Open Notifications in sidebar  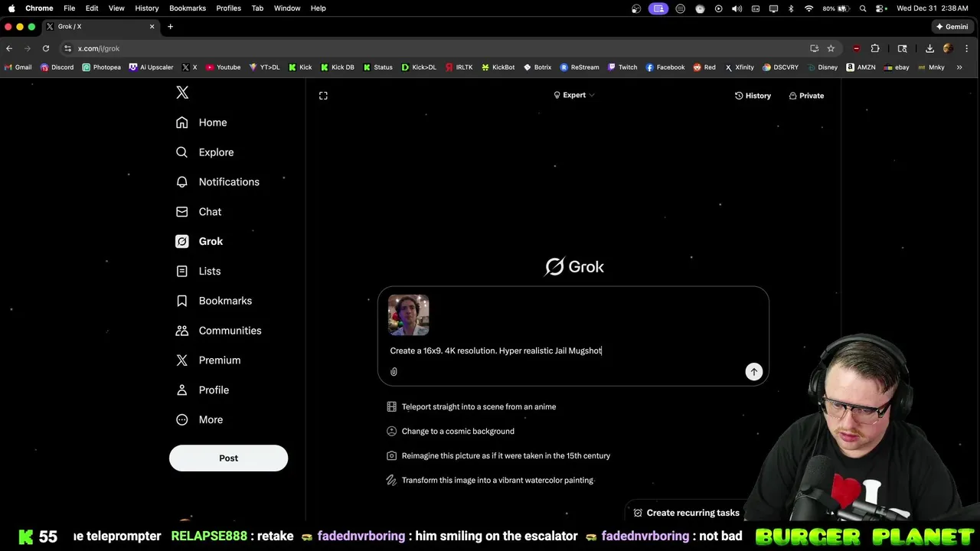pos(217,182)
